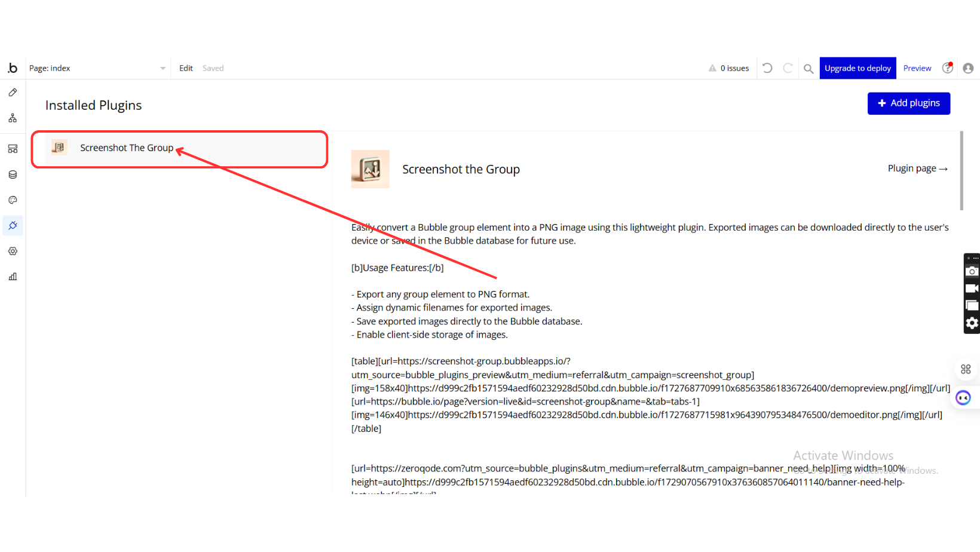
Task: Expand the Page: index dropdown
Action: [x=97, y=68]
